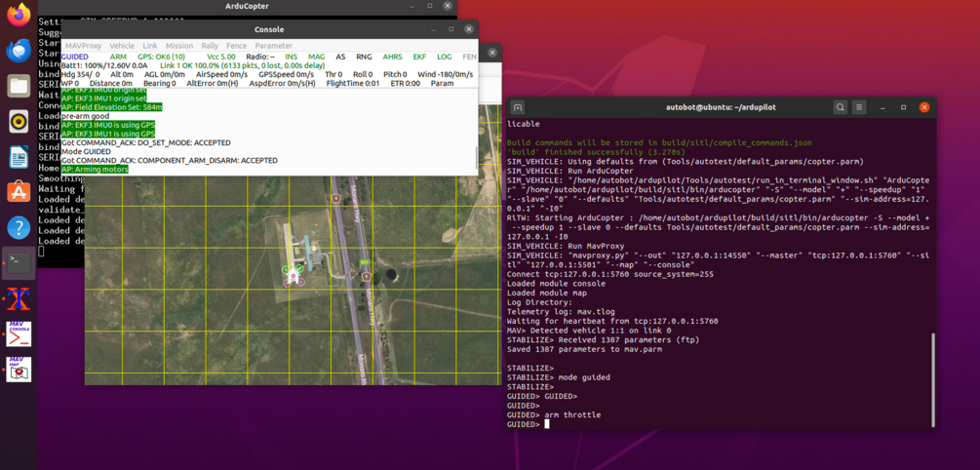980x470 pixels.
Task: Click the Vcc 5.00 status value
Action: point(221,57)
